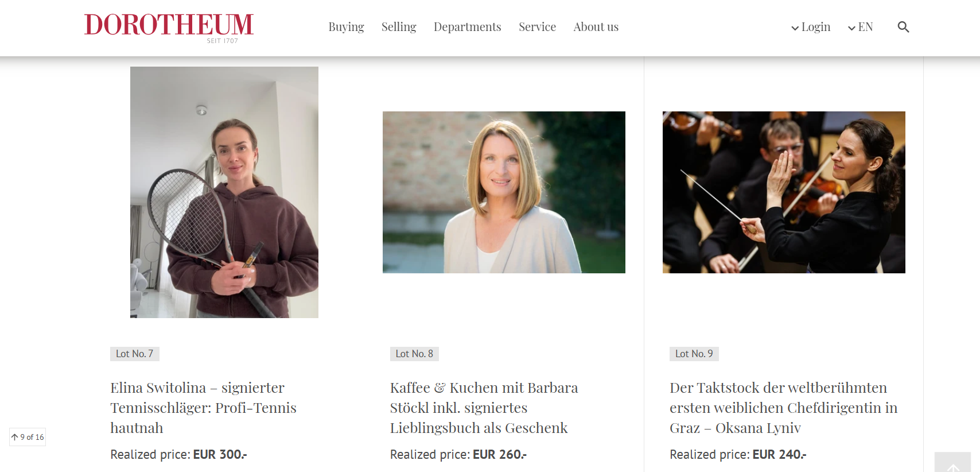Open Elina Switolina tennis racket photo
Screen dimensions: 980x472
pyautogui.click(x=224, y=192)
